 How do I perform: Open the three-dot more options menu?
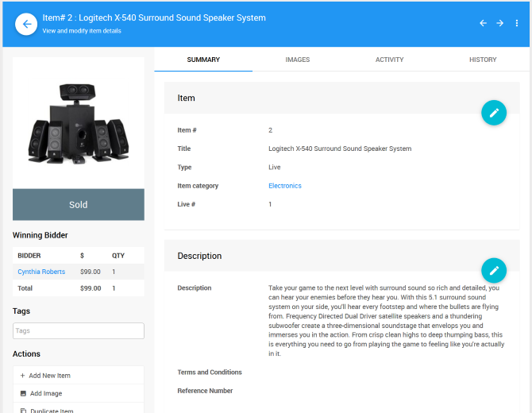pos(517,23)
